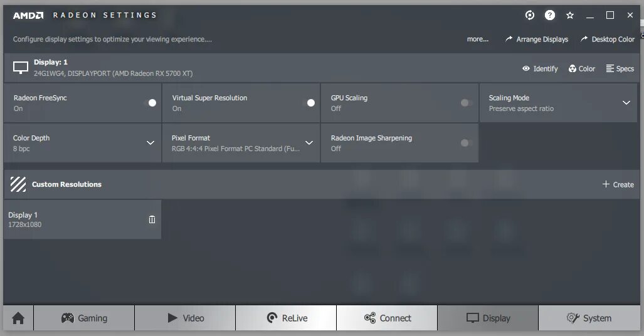Go to the System tab
Screen dimensions: 644x336
point(589,318)
